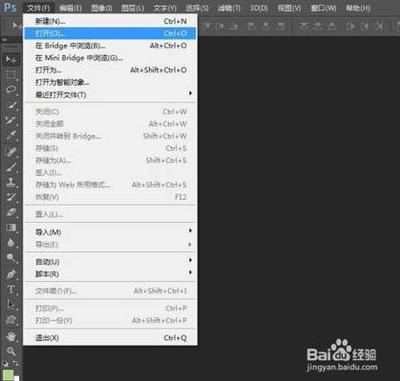
Task: Expand the 导出(E) submenu
Action: pos(190,244)
